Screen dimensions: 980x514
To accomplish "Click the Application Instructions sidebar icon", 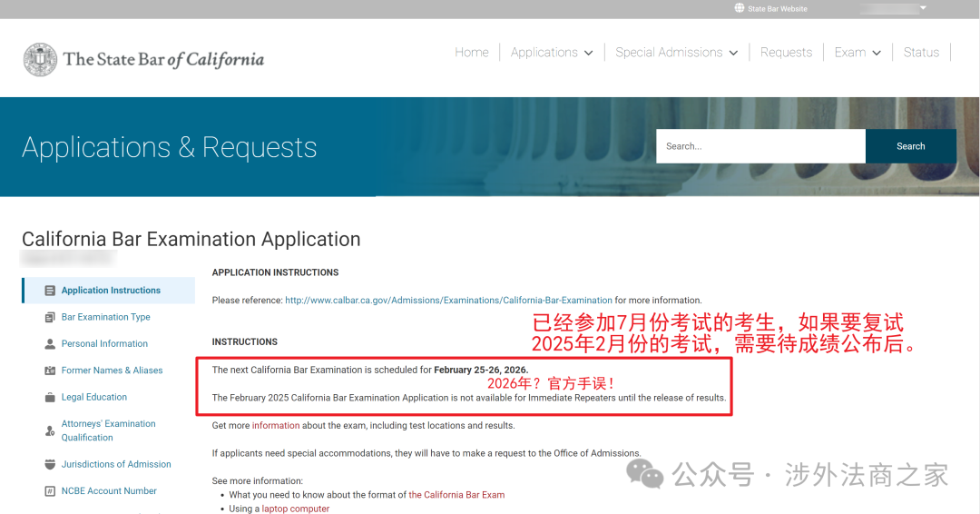I will tap(50, 291).
